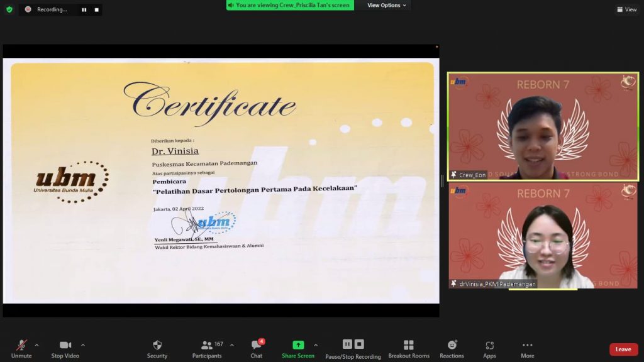Viewport: 644px width, 362px height.
Task: Stop the video camera
Action: coord(65,349)
